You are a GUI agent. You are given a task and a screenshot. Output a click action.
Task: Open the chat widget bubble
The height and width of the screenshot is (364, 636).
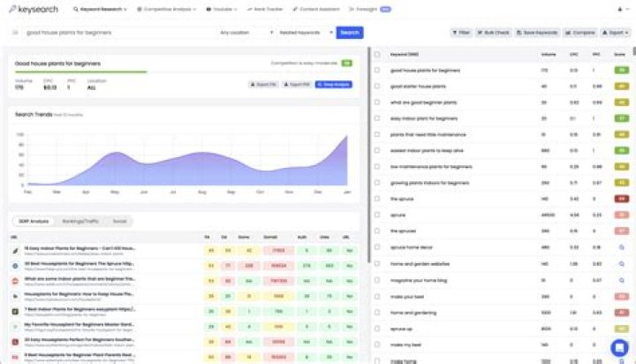[619, 347]
